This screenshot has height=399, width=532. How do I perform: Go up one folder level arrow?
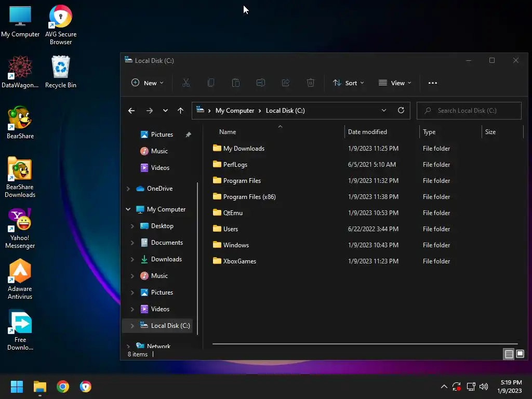(x=180, y=111)
